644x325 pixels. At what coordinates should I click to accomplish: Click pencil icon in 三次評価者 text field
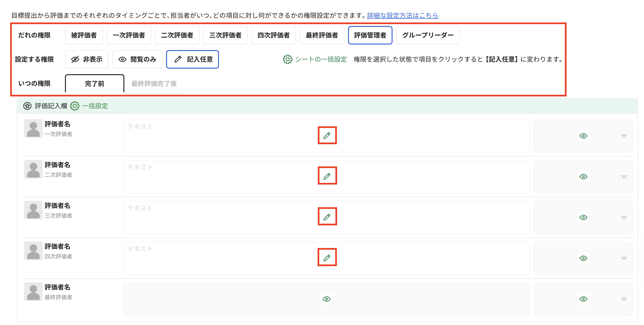pyautogui.click(x=327, y=217)
